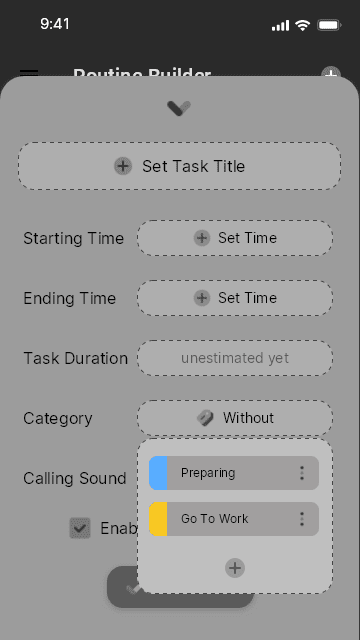The image size is (360, 640).
Task: Open the three-dot options for Go To Work
Action: [302, 519]
